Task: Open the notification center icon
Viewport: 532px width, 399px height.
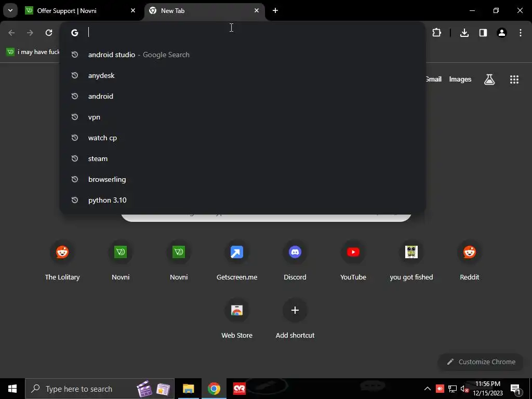Action: (x=515, y=389)
